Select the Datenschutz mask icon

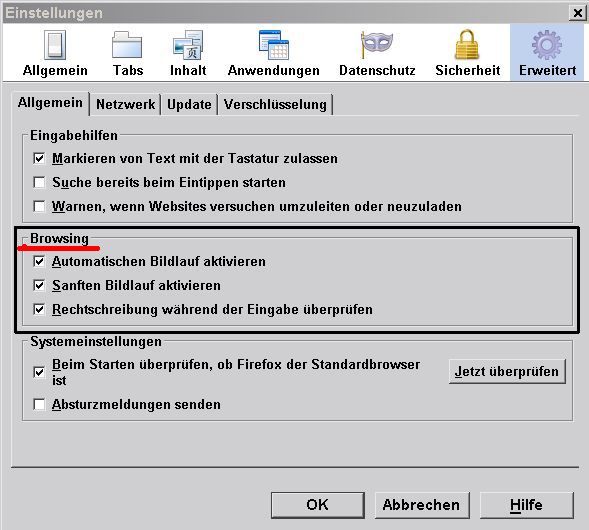pos(377,44)
